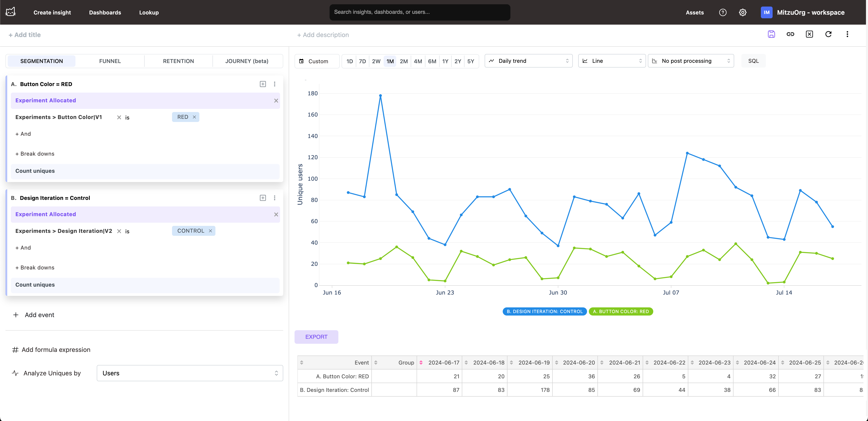Click the refresh chart icon
Image resolution: width=868 pixels, height=421 pixels.
click(828, 34)
